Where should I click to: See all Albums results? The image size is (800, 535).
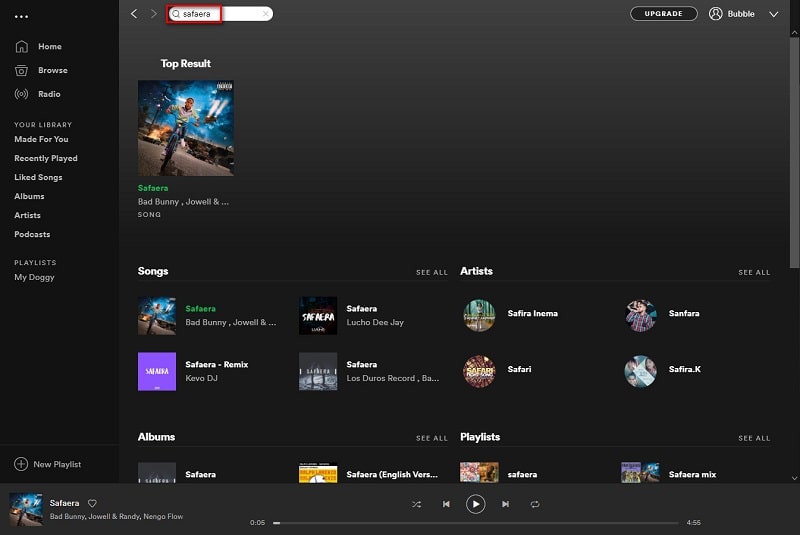[432, 438]
